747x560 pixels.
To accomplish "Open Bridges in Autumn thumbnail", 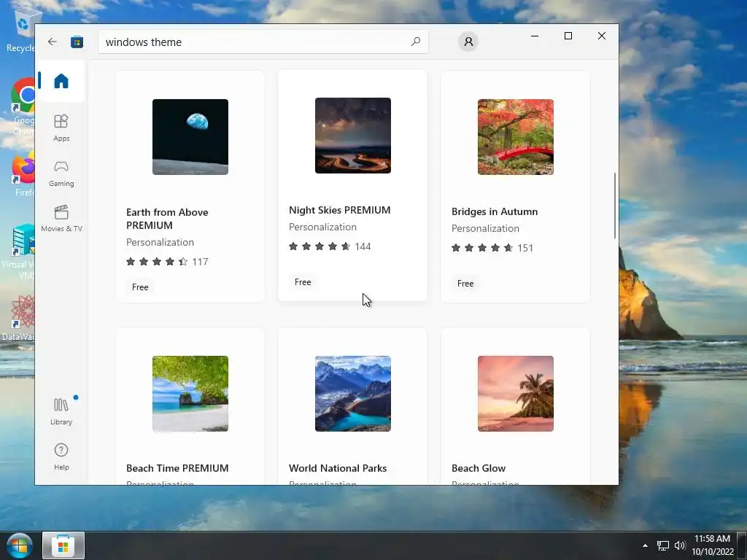I will 516,136.
